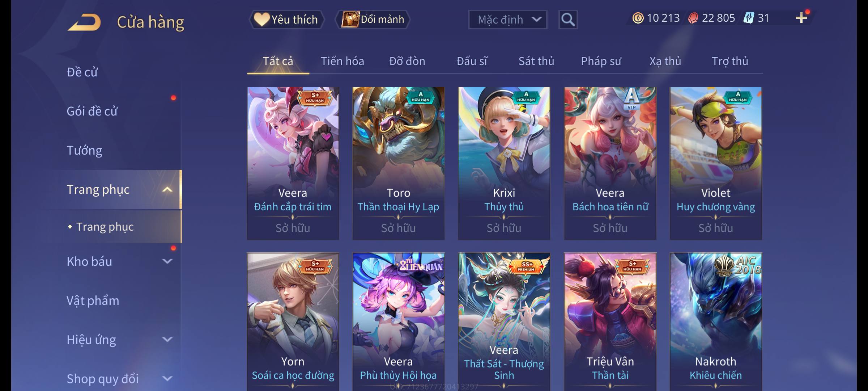The width and height of the screenshot is (868, 391).
Task: Click the blue quartz voucher icon
Action: pos(748,18)
